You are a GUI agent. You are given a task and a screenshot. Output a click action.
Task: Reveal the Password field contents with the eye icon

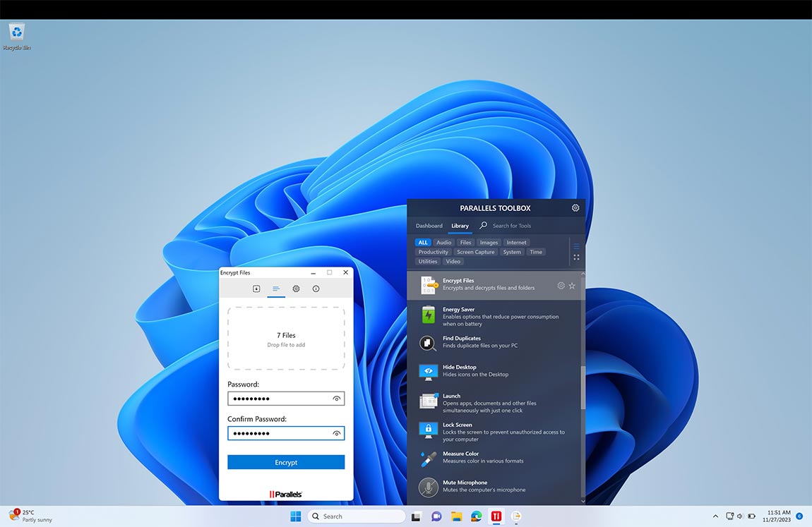(x=337, y=397)
